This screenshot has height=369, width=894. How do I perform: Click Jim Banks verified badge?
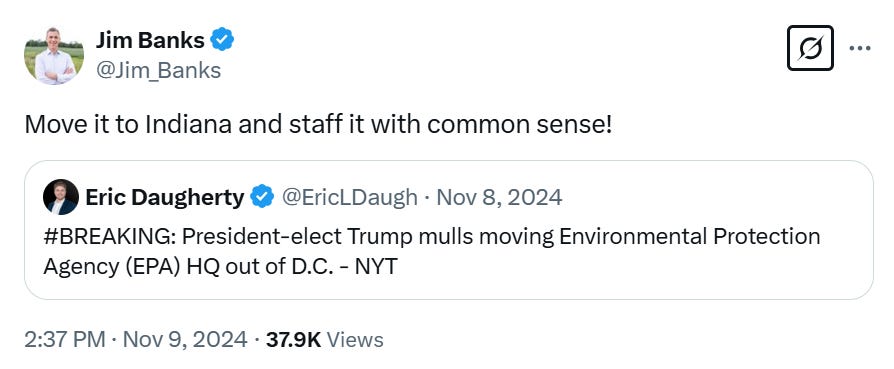pyautogui.click(x=222, y=40)
